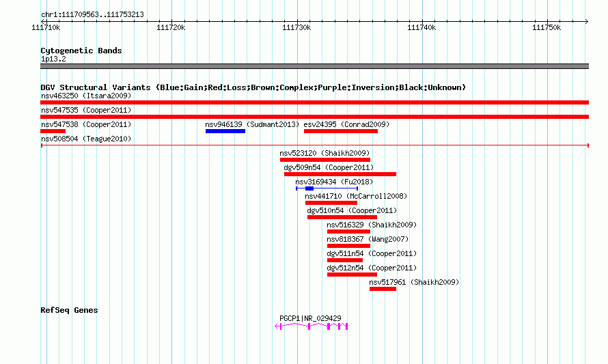Image resolution: width=608 pixels, height=364 pixels.
Task: Click the 111730k ruler tick label
Action: pos(296,27)
